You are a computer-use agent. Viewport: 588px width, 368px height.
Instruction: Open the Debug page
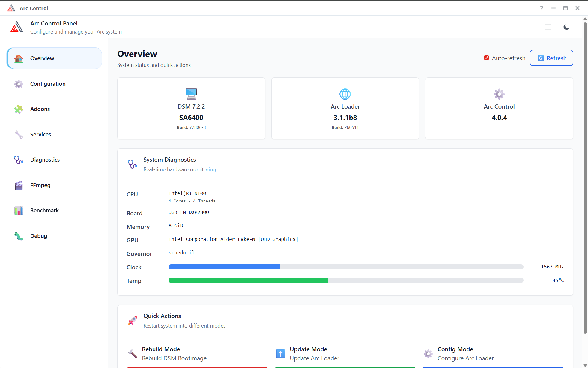click(x=54, y=236)
